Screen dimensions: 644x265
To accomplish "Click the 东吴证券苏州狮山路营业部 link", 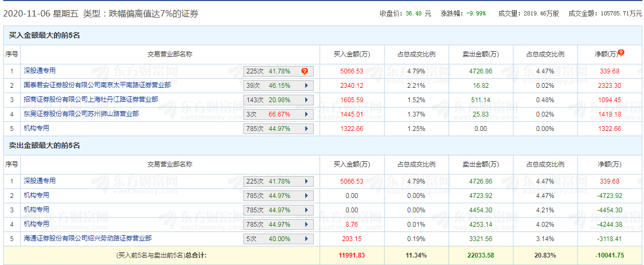I will pos(81,113).
